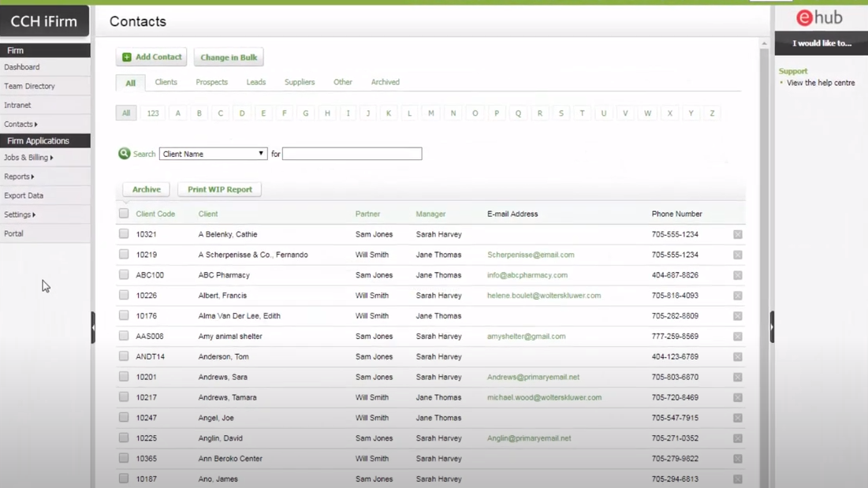
Task: Check the box beside Andrews, Sara
Action: coord(123,377)
